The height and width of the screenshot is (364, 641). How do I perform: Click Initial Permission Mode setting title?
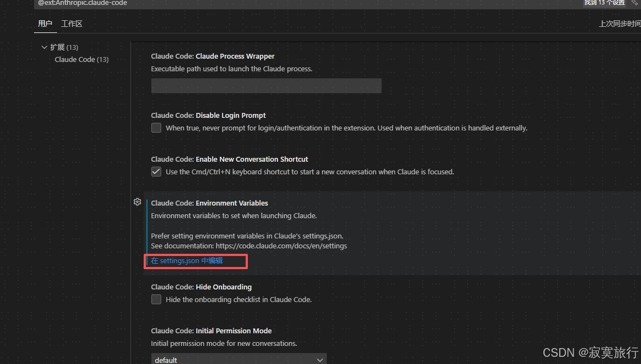coord(211,331)
